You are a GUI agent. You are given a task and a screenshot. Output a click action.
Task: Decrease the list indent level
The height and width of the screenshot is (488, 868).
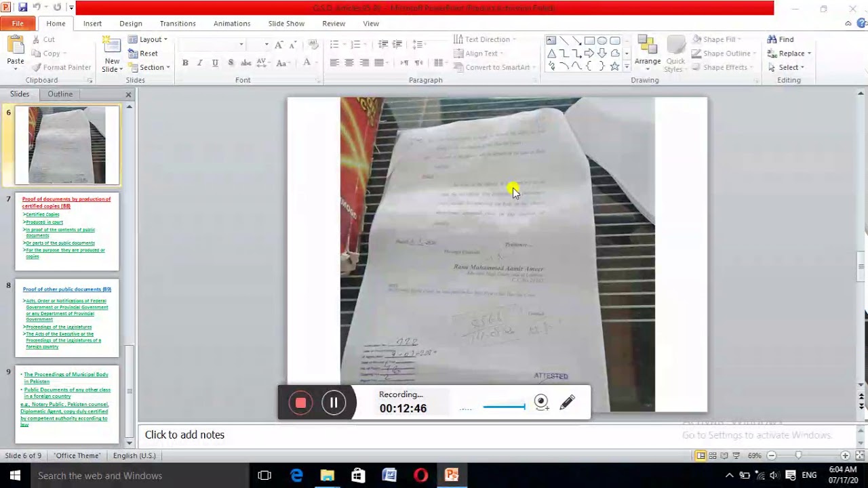coord(383,45)
